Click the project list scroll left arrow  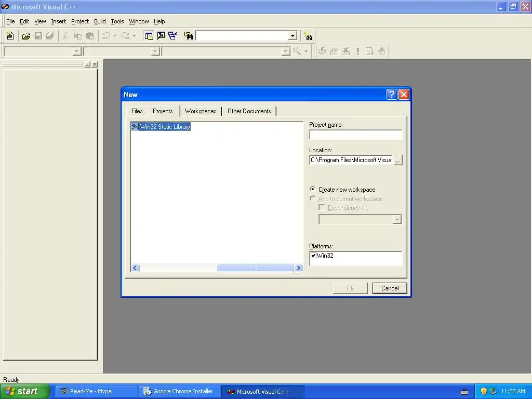coord(135,268)
